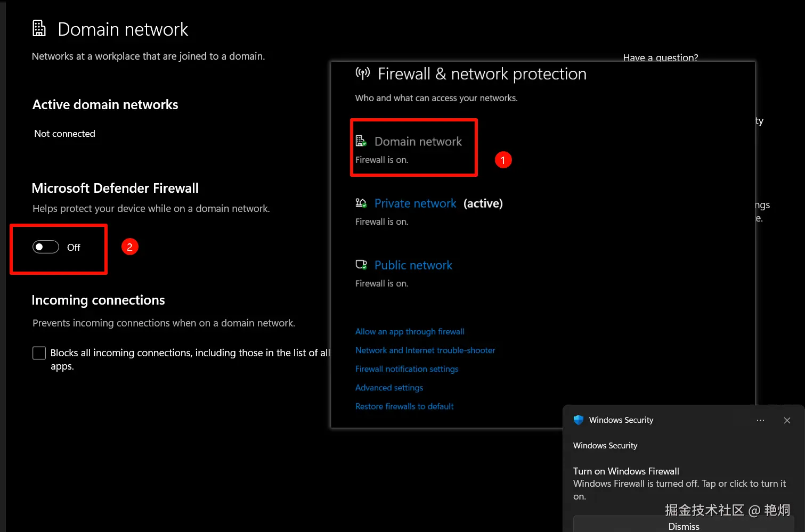Open Network and Internet trouble-shooter
Image resolution: width=805 pixels, height=532 pixels.
coord(425,350)
